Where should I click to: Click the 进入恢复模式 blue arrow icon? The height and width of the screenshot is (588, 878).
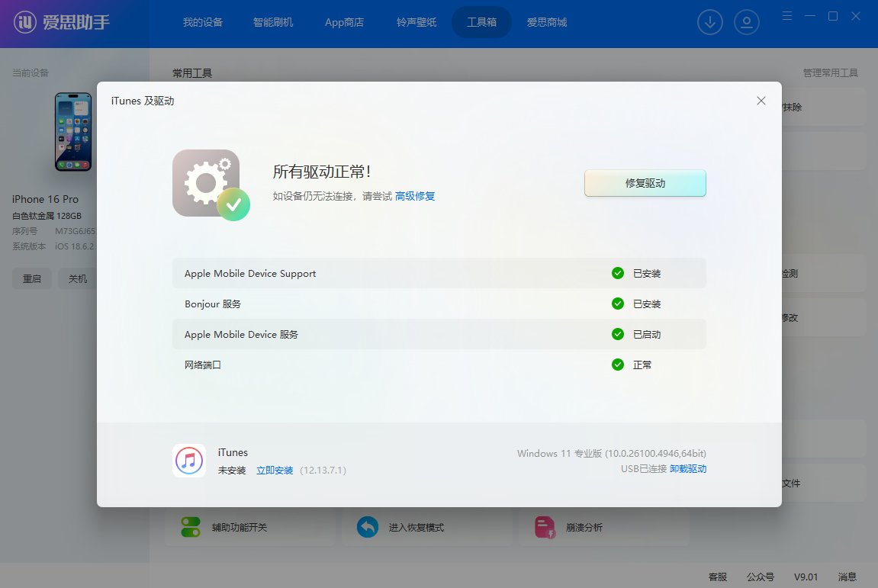click(368, 527)
